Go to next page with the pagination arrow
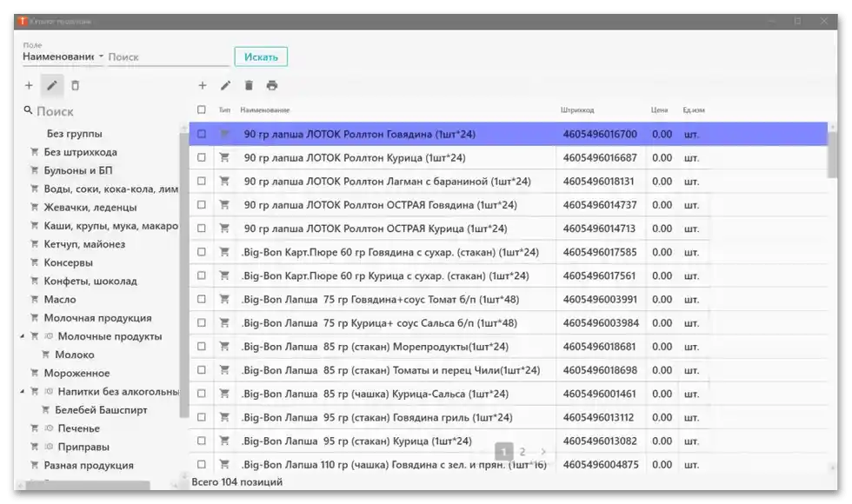 click(x=542, y=452)
